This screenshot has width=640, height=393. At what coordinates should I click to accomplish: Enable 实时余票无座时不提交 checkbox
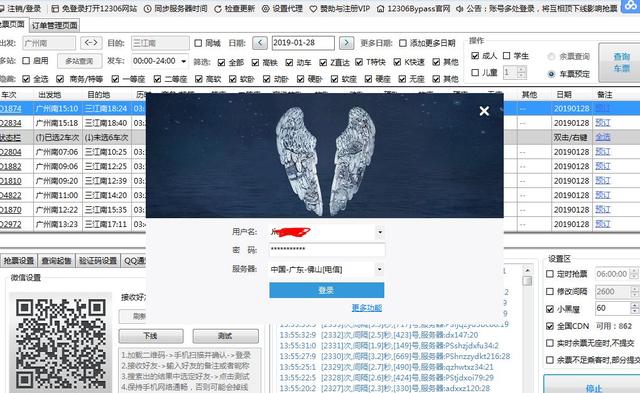550,343
